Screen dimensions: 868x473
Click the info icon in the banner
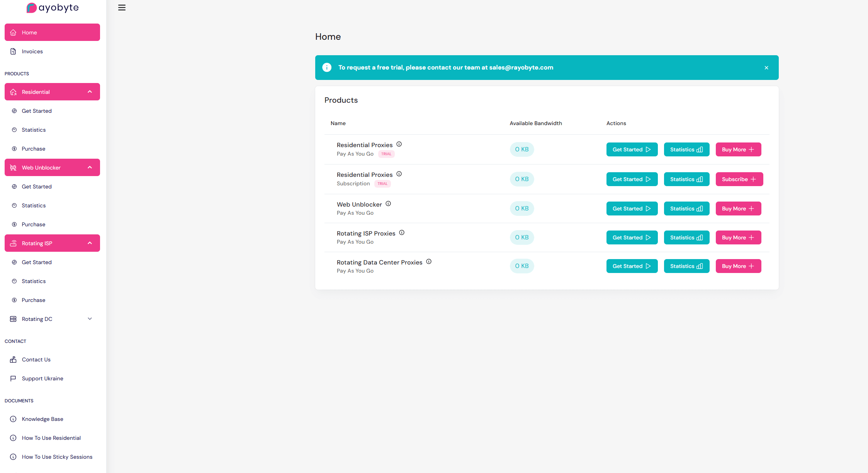point(327,68)
